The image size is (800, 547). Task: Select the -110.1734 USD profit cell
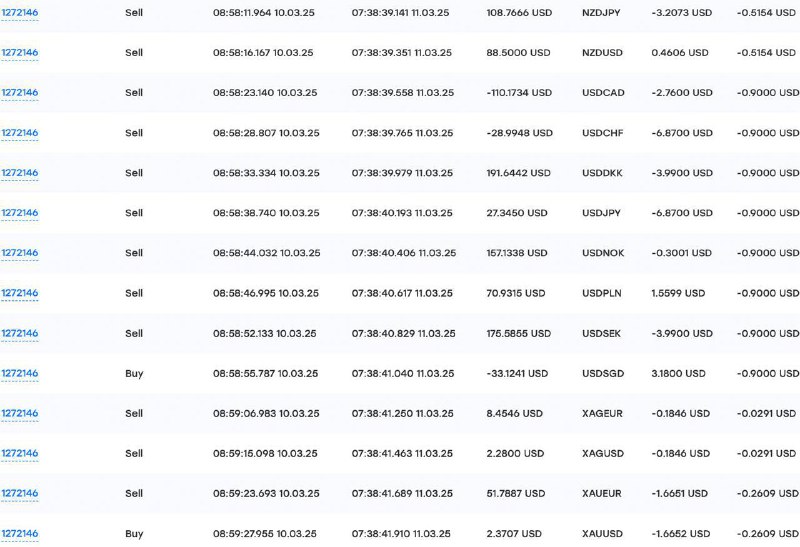coord(519,93)
